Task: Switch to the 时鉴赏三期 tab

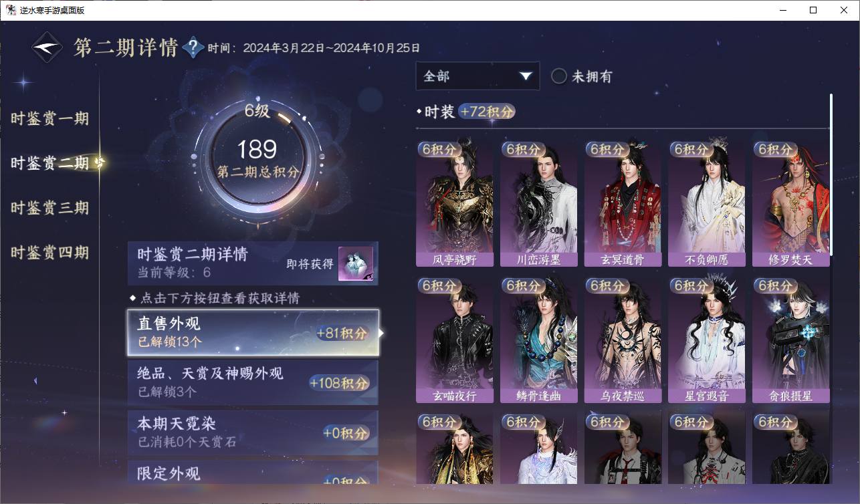Action: (49, 208)
